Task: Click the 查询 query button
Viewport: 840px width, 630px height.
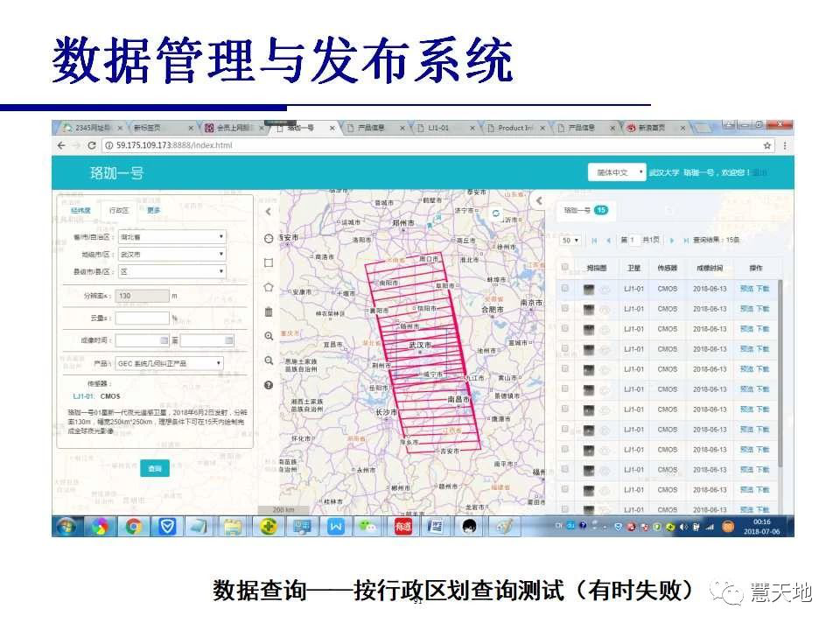Action: click(x=155, y=469)
